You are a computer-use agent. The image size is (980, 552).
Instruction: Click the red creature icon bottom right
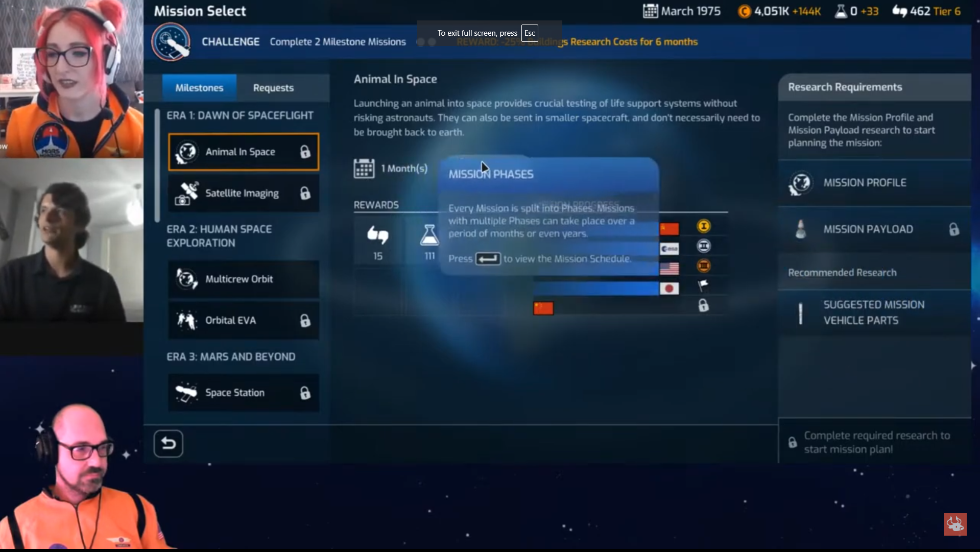coord(954,524)
